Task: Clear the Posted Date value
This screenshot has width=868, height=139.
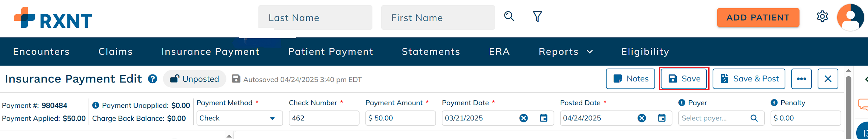Action: [x=642, y=118]
